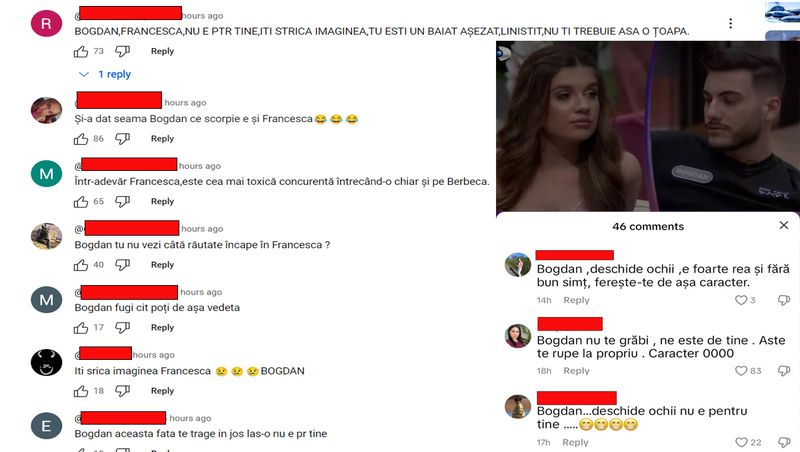Open the R avatar on top comment
Screen dimensions: 800x452
46,23
